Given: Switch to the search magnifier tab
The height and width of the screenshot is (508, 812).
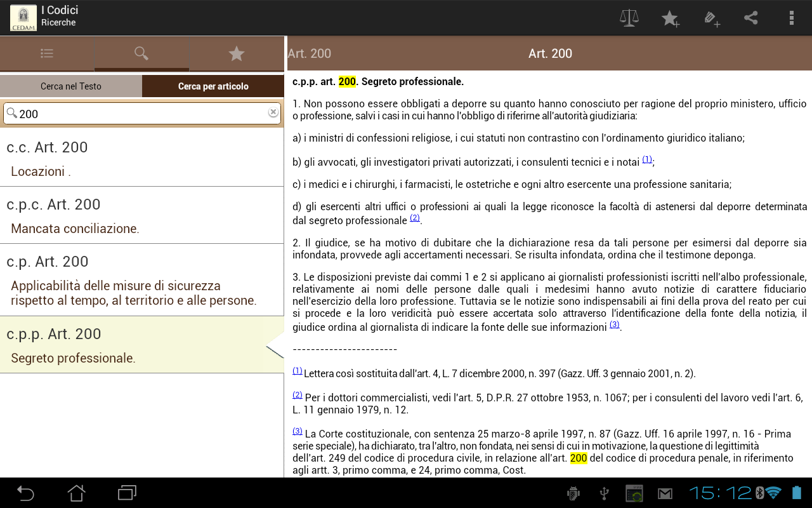Looking at the screenshot, I should click(141, 54).
